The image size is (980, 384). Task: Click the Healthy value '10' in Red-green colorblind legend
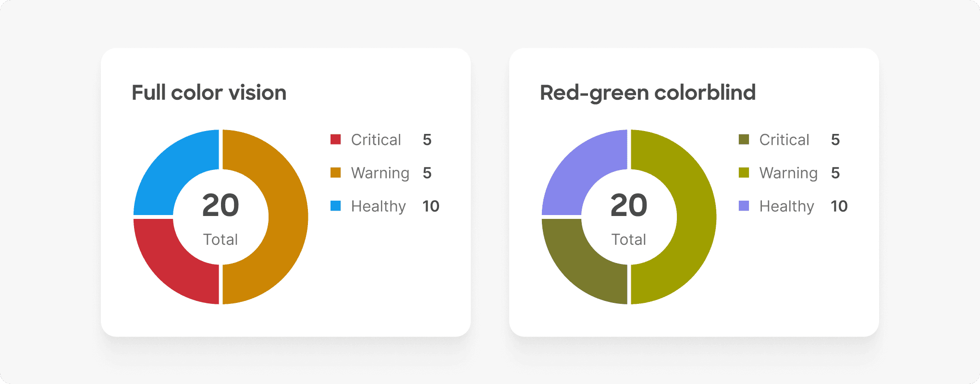839,206
